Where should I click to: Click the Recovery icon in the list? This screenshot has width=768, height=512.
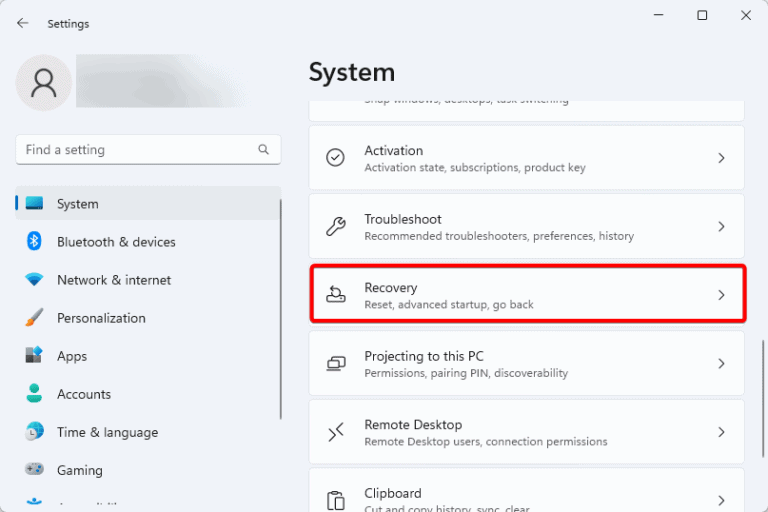tap(336, 295)
